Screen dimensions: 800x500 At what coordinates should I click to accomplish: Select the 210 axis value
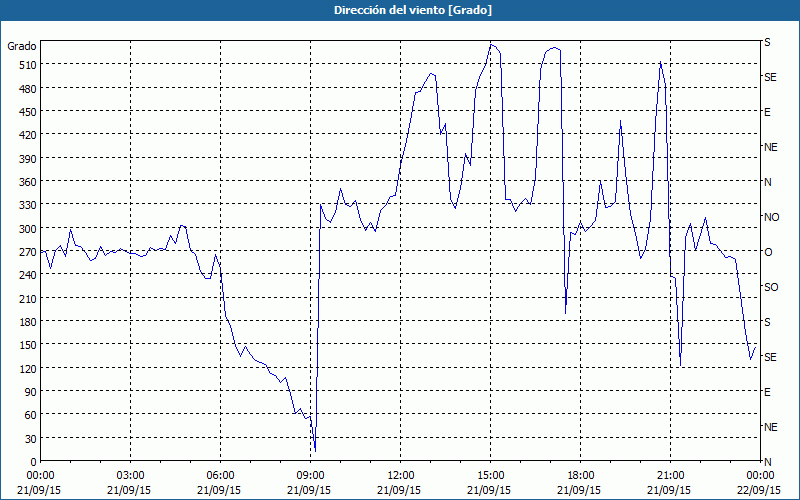click(x=27, y=298)
